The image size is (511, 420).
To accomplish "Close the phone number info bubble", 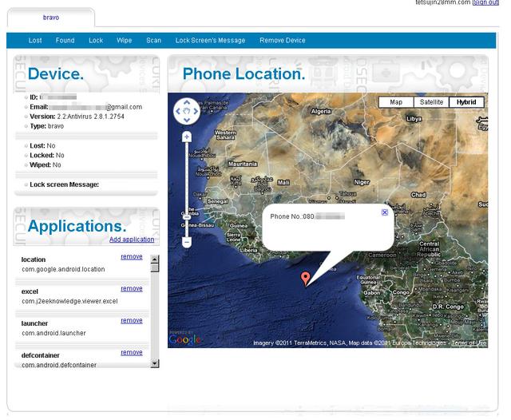I will point(385,212).
